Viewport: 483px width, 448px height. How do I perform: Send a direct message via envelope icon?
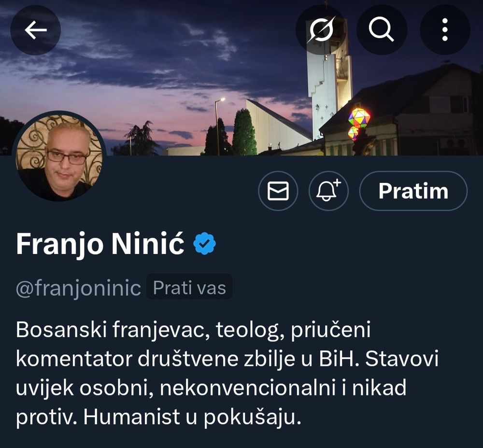278,191
